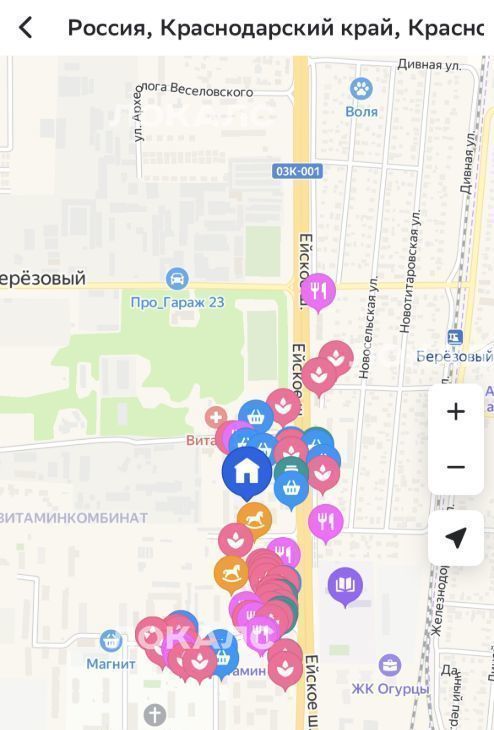Tap the ЖК Огурцы label text
The height and width of the screenshot is (730, 494).
390,688
